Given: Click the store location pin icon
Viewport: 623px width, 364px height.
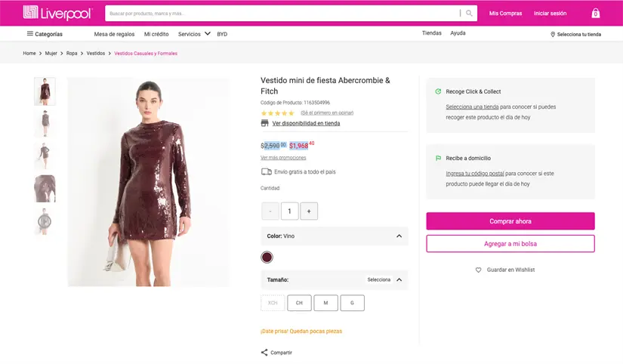Looking at the screenshot, I should (x=553, y=34).
